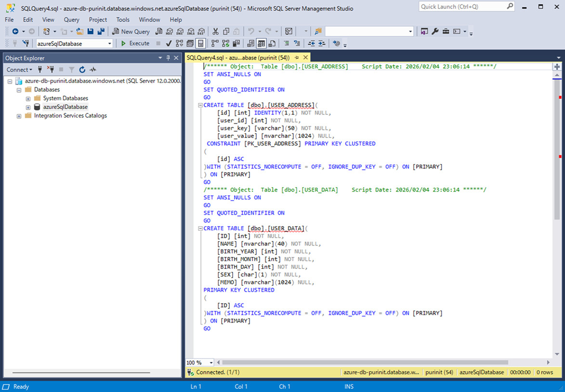565x392 pixels.
Task: Toggle Include Actual Execution Plan
Action: pyautogui.click(x=214, y=43)
